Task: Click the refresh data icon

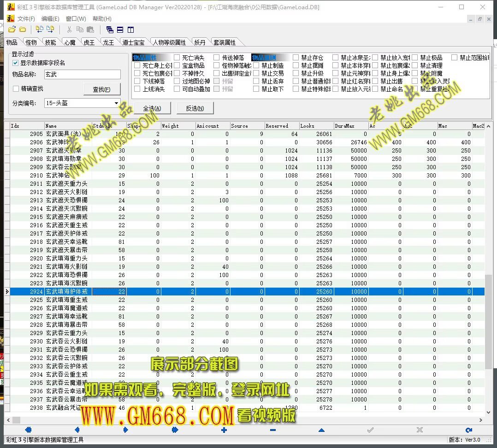Action: coord(468,430)
